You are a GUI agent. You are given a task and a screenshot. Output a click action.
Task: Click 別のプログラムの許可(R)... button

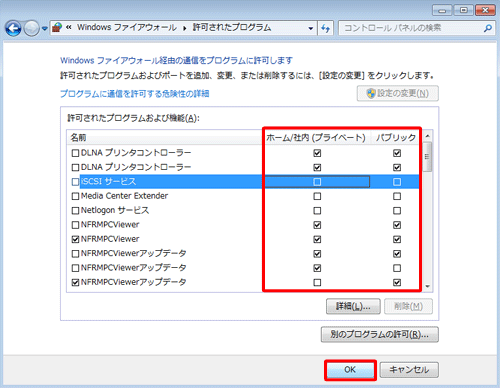pos(380,334)
